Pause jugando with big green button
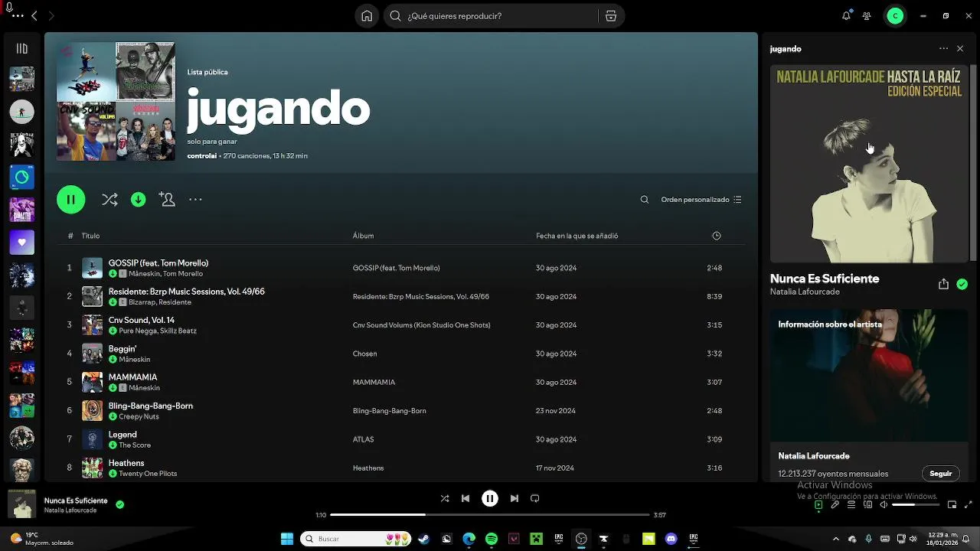This screenshot has width=980, height=551. pos(71,200)
